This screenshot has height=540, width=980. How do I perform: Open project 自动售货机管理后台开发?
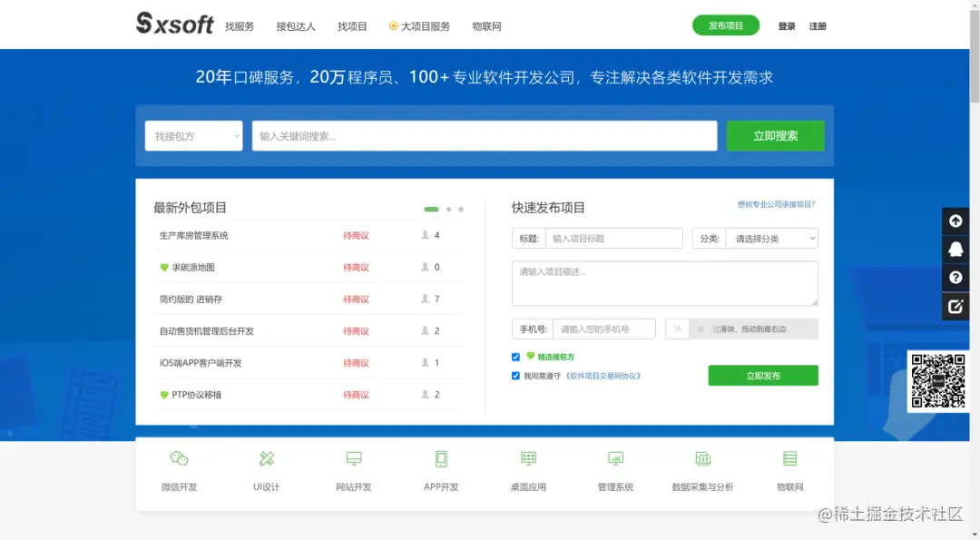(x=206, y=331)
